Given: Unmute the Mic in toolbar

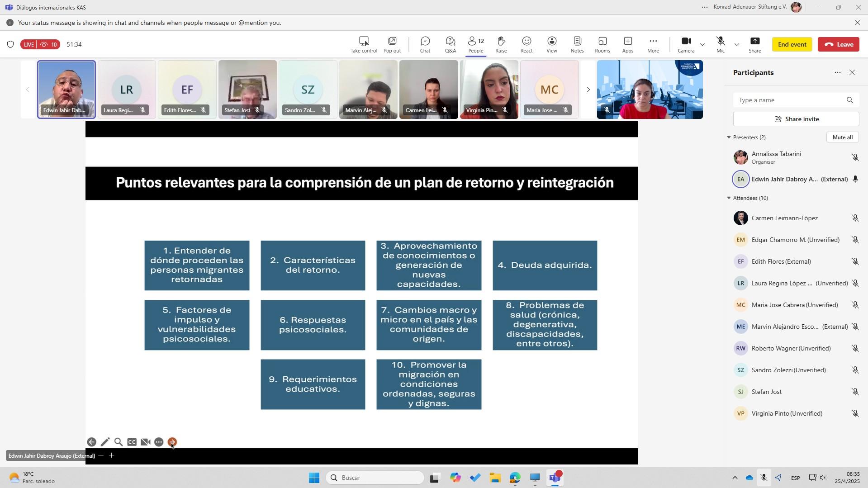Looking at the screenshot, I should [720, 44].
